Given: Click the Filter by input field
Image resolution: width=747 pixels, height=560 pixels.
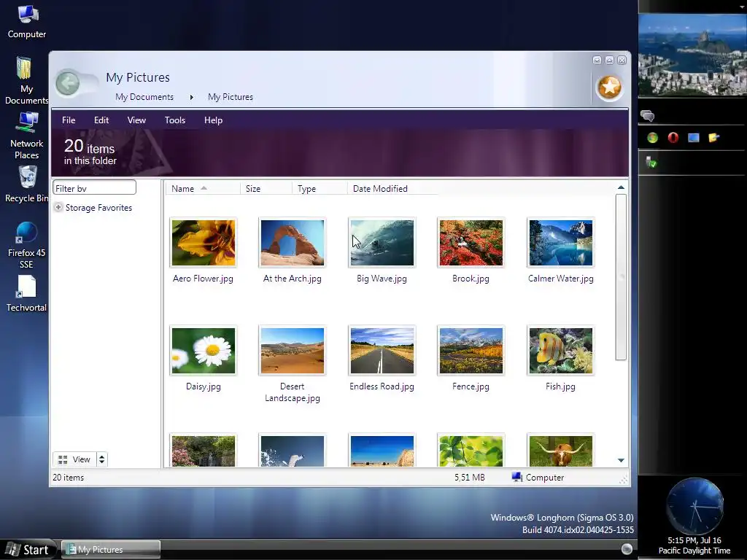Looking at the screenshot, I should pyautogui.click(x=94, y=188).
